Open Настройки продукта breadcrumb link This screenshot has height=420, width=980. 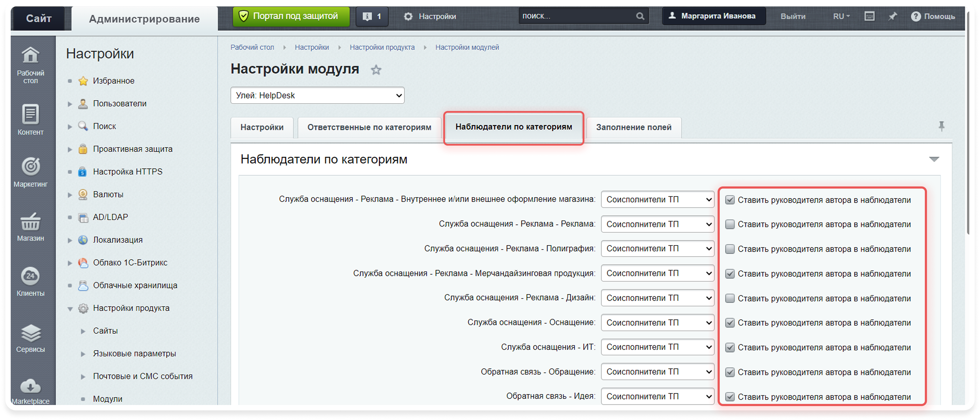pos(382,47)
